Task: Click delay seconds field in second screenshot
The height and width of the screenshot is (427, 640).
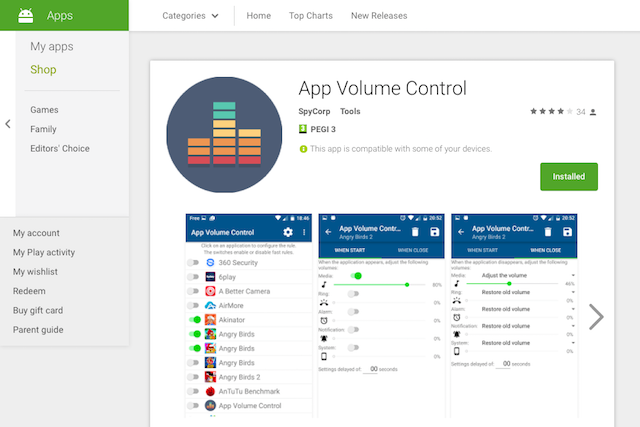Action: (x=371, y=369)
